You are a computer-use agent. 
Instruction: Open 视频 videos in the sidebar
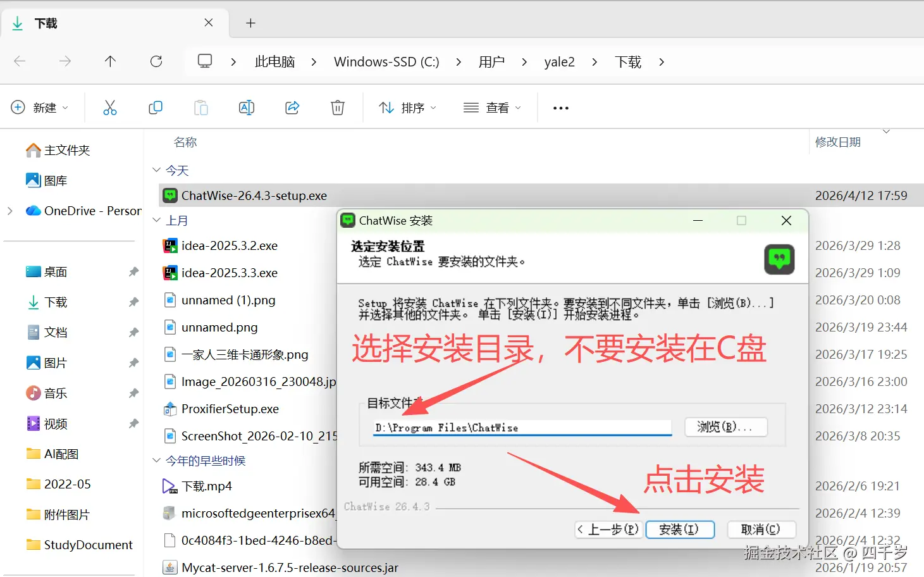pos(47,423)
